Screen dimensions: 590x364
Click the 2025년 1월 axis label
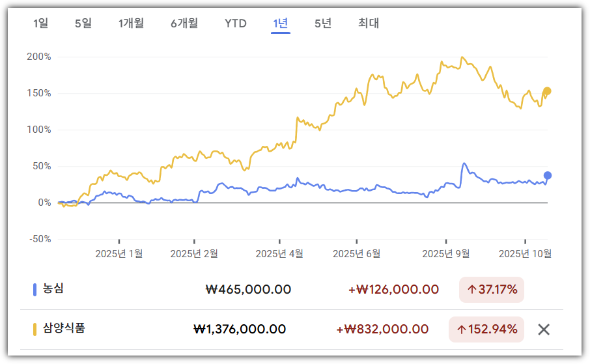119,254
